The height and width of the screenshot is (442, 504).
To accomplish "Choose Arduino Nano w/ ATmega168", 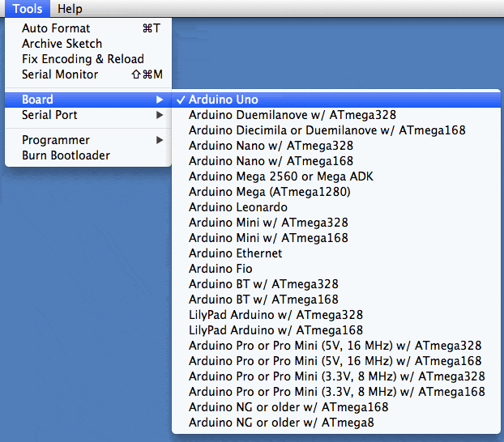I will coord(336,161).
